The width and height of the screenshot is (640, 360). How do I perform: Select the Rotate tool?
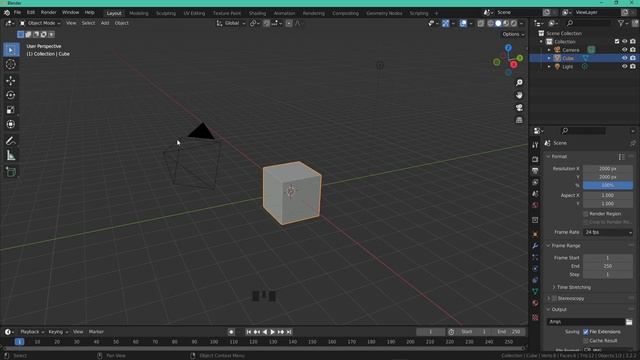(11, 95)
